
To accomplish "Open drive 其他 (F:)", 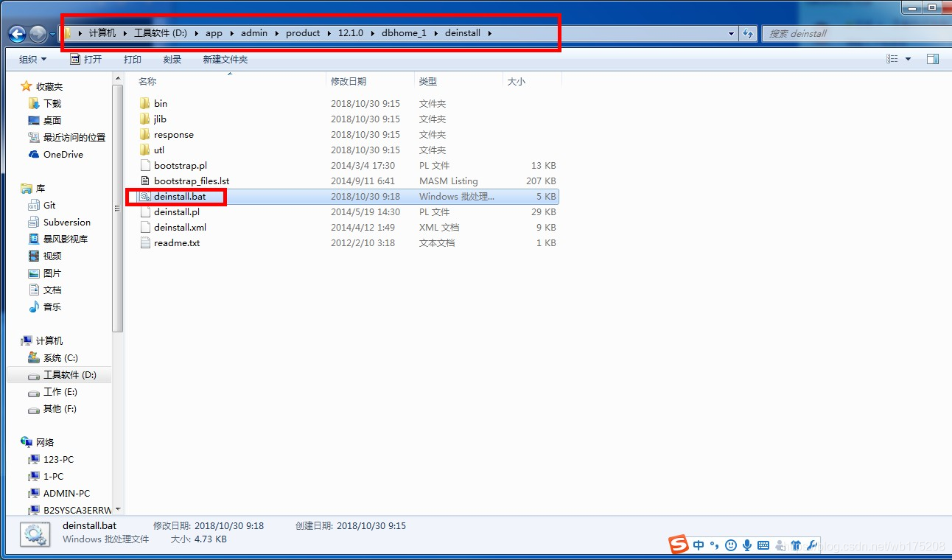I will 60,408.
